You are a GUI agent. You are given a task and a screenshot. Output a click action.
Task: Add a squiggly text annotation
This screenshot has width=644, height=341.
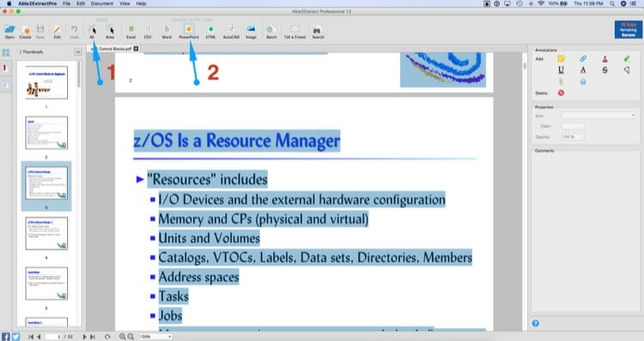click(583, 70)
